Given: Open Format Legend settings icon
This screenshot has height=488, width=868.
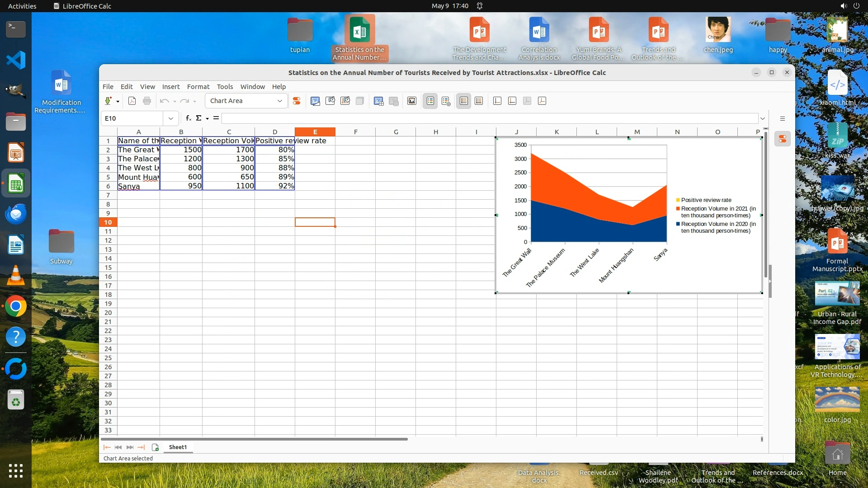Looking at the screenshot, I should 446,101.
